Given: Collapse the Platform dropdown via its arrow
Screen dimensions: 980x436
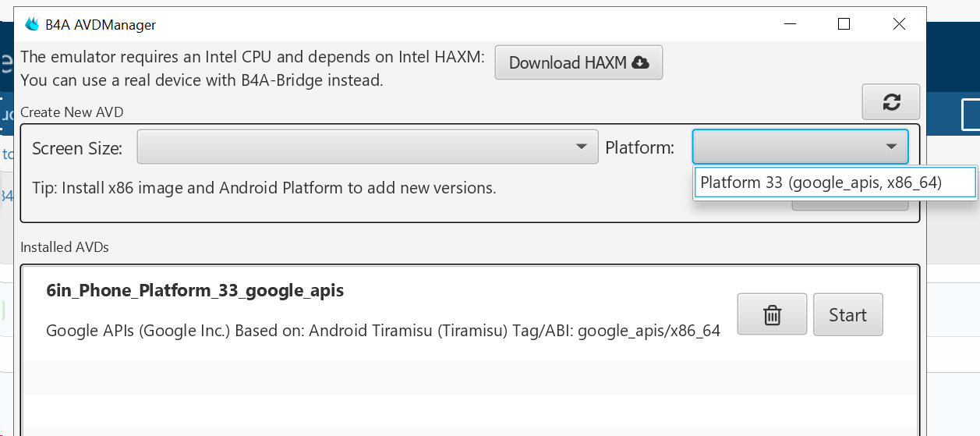Looking at the screenshot, I should (x=891, y=147).
